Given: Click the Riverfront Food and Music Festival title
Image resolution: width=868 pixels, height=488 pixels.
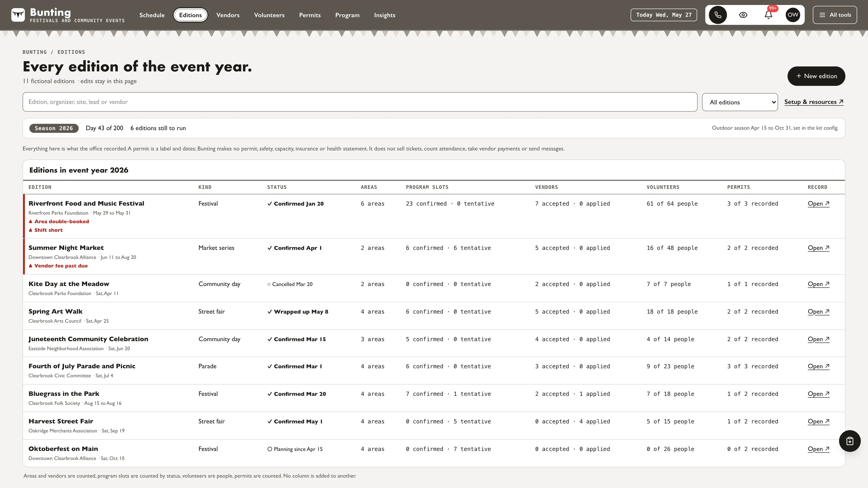Looking at the screenshot, I should [86, 203].
